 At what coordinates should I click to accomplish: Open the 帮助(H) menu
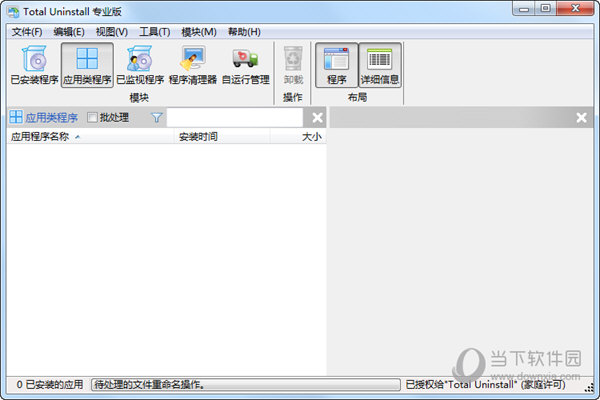coord(245,32)
